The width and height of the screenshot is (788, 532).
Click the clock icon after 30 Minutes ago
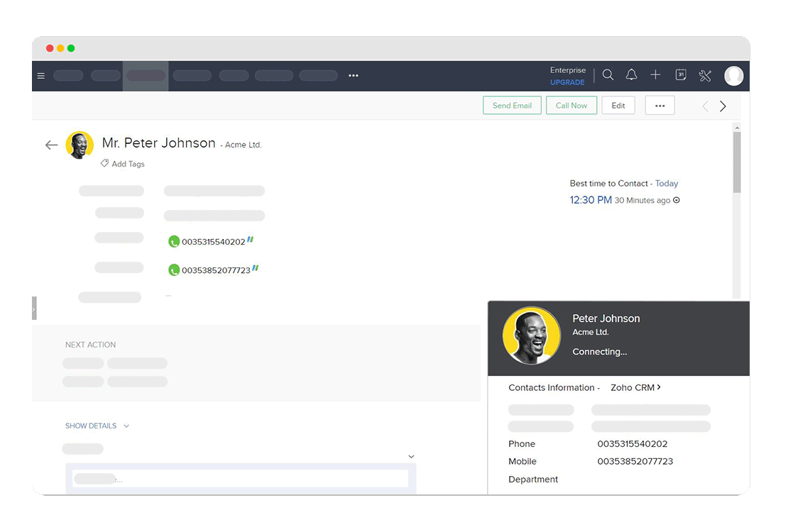tap(677, 200)
